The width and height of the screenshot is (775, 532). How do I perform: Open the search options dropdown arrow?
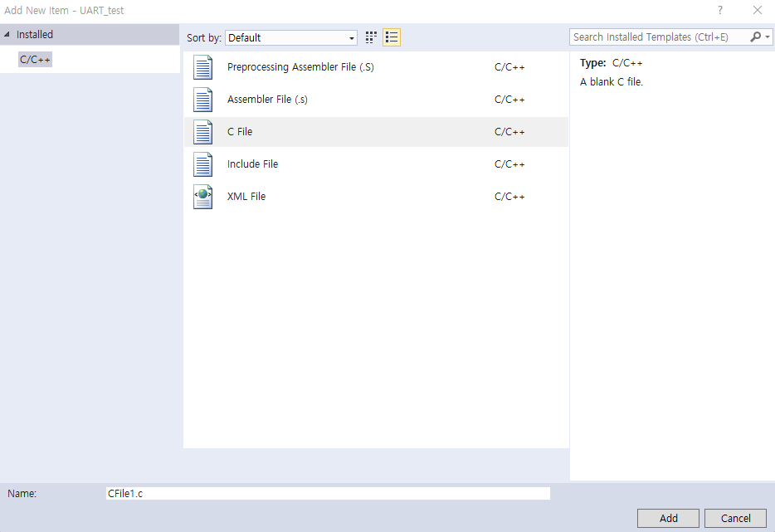(x=767, y=37)
